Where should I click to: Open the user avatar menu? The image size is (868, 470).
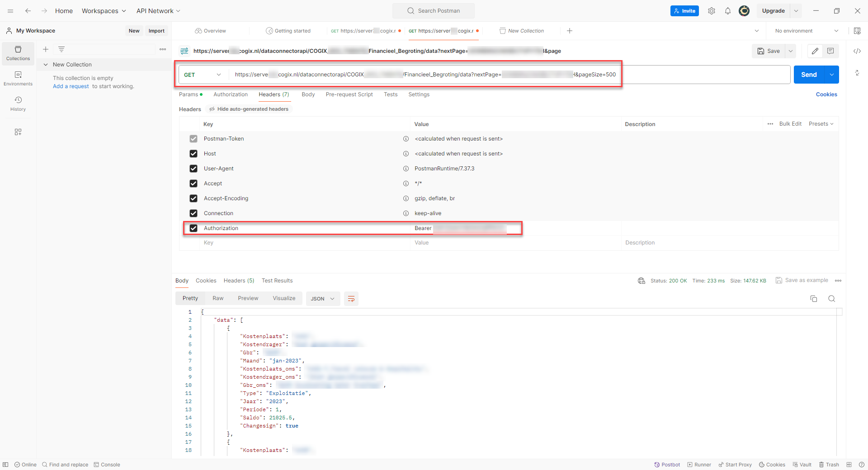pos(744,11)
